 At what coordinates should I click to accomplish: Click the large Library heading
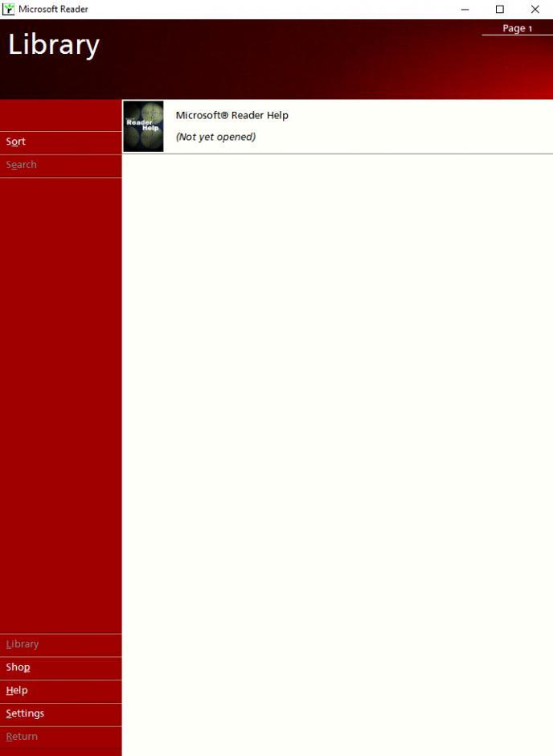(x=54, y=45)
